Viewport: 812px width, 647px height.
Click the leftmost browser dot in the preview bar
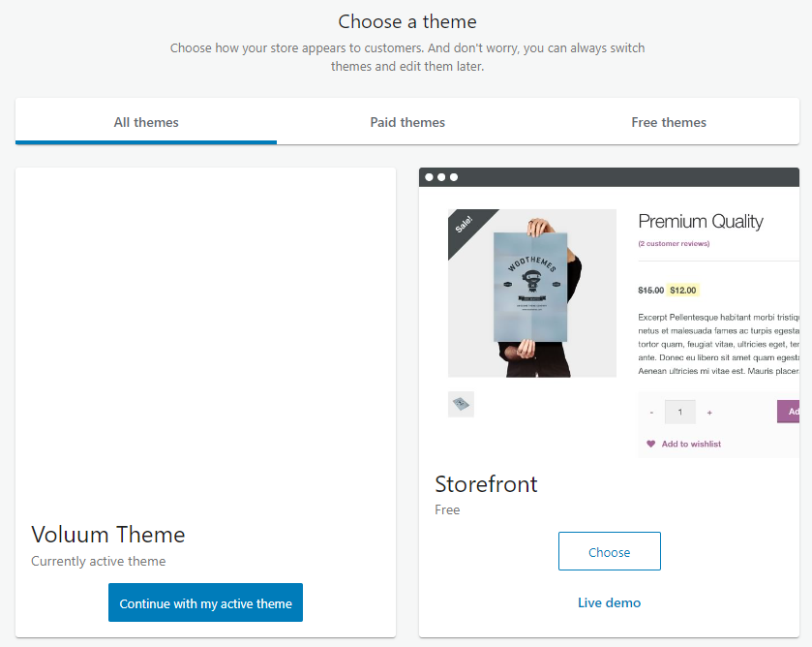[x=428, y=176]
